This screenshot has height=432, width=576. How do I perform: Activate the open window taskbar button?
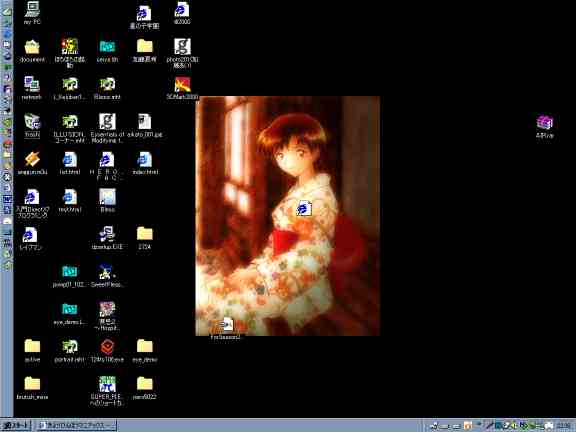76,426
